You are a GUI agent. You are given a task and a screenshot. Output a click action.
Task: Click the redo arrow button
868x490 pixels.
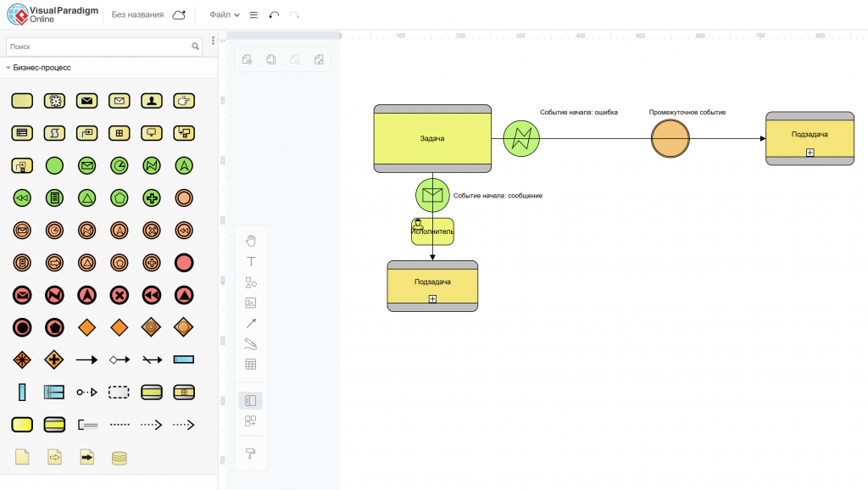294,15
